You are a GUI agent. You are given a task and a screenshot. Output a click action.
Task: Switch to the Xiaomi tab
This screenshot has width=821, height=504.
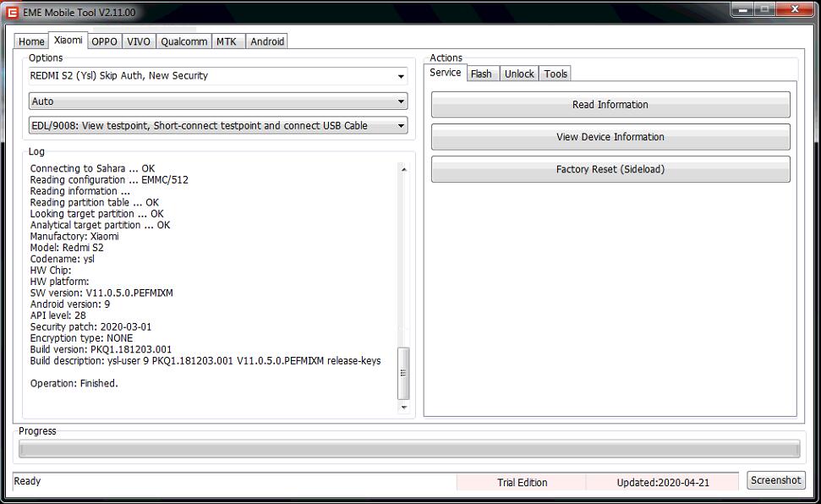coord(68,40)
